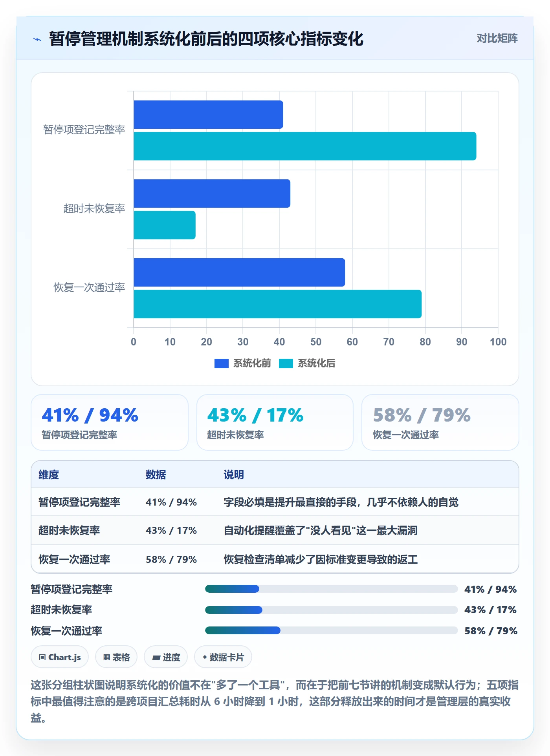This screenshot has width=550, height=756.
Task: Click the bar icon in 进度 chip
Action: tap(156, 658)
